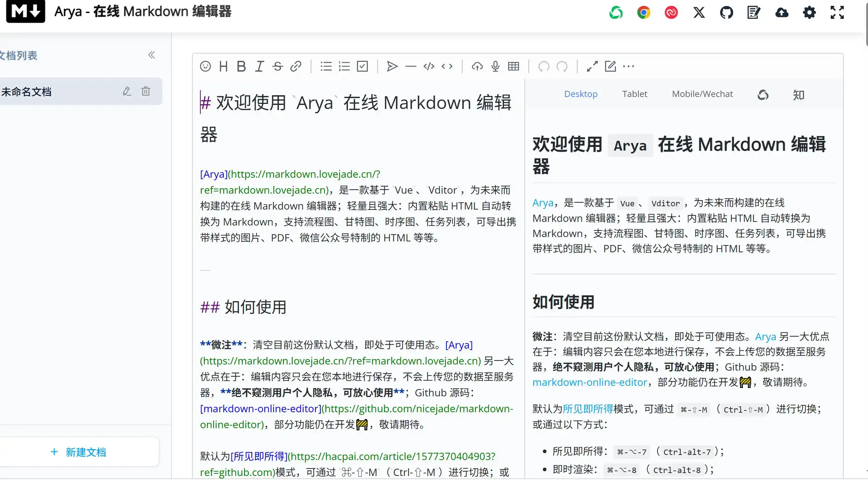Click the document edit note icon in the header

754,13
